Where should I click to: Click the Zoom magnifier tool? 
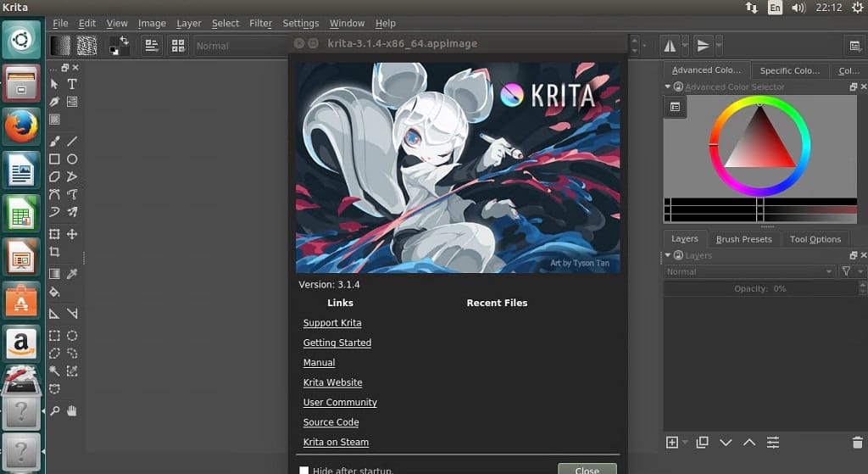click(x=54, y=410)
